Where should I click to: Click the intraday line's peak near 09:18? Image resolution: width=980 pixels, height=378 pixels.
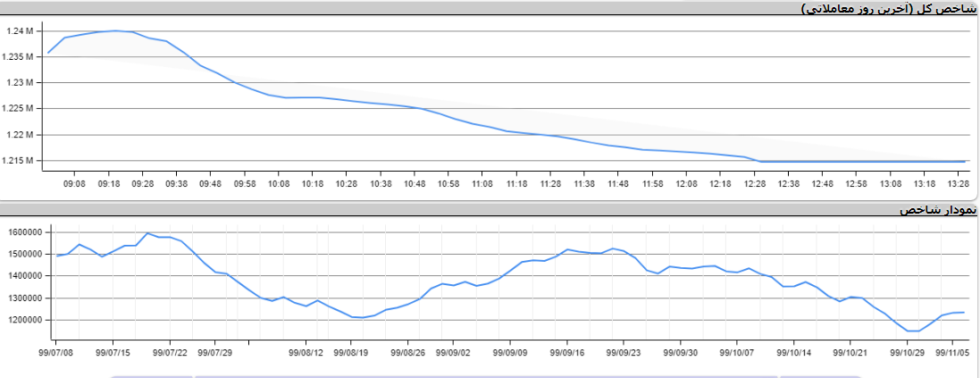coord(114,30)
